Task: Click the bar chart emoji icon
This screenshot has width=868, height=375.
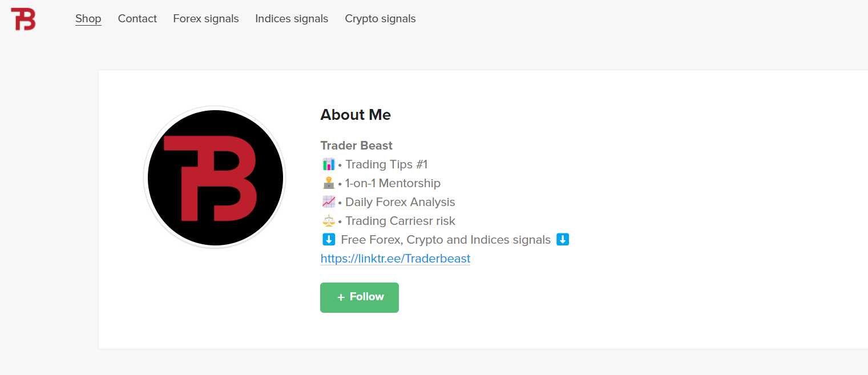Action: [328, 165]
